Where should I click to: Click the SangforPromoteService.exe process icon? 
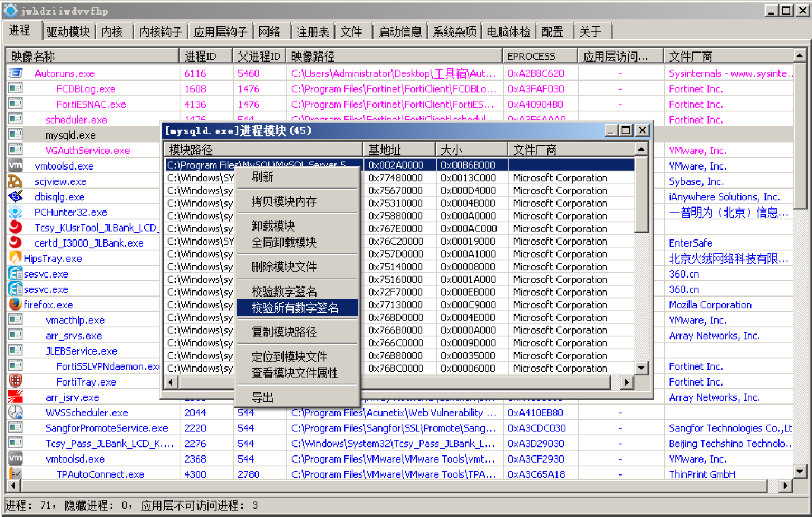tap(15, 428)
